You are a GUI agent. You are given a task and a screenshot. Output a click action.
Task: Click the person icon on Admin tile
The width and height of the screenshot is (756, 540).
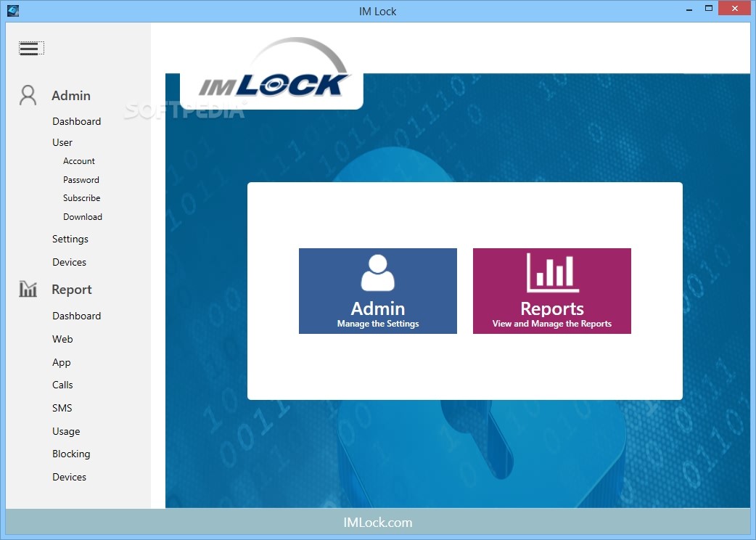coord(378,273)
